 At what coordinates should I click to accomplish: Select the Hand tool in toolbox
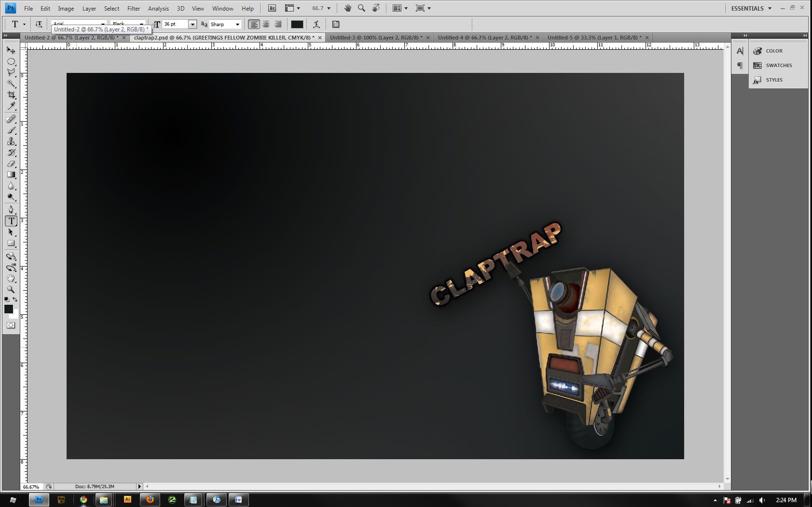(x=11, y=279)
